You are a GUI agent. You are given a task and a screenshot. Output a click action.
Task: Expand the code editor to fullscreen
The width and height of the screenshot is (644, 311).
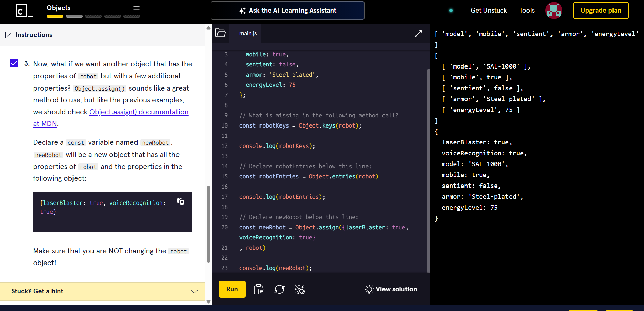pyautogui.click(x=418, y=33)
